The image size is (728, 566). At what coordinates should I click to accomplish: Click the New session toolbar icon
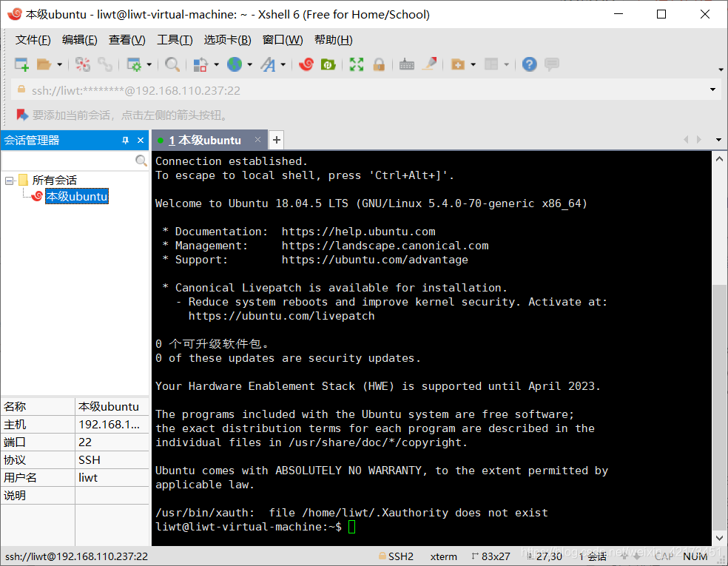point(21,64)
